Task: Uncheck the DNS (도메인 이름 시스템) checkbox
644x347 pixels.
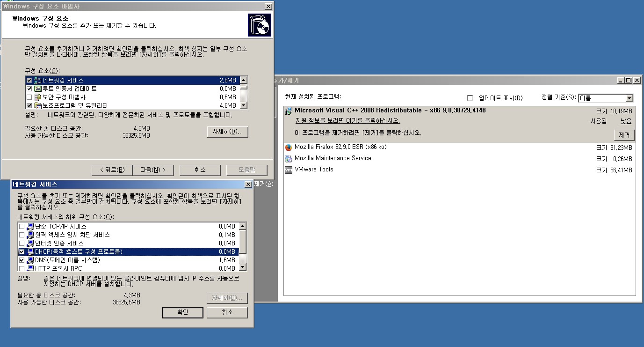Action: [x=22, y=260]
